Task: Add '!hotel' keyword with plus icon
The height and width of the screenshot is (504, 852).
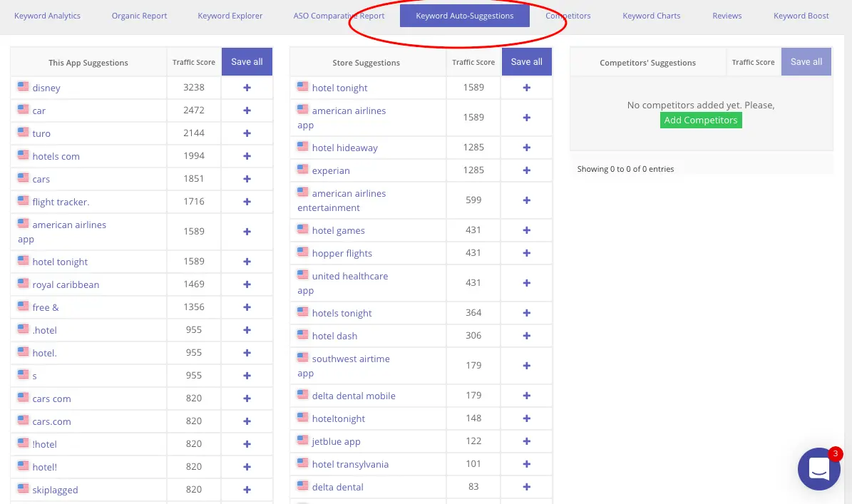Action: tap(247, 443)
